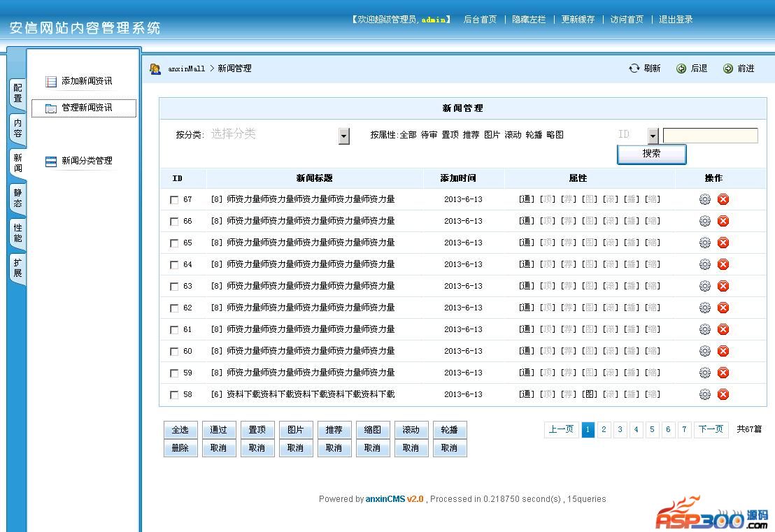Click the search keyword input field
The image size is (775, 532).
point(710,136)
